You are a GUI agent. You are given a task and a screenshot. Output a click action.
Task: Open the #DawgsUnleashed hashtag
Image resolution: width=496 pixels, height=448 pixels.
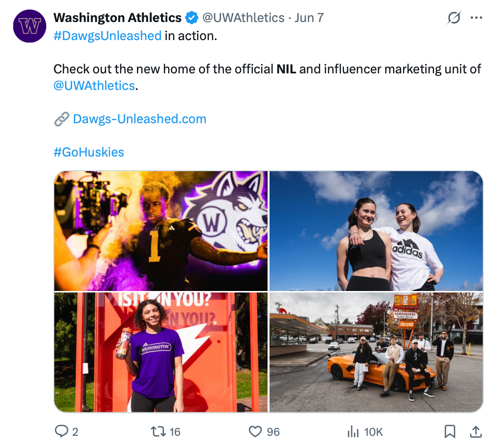tap(107, 36)
